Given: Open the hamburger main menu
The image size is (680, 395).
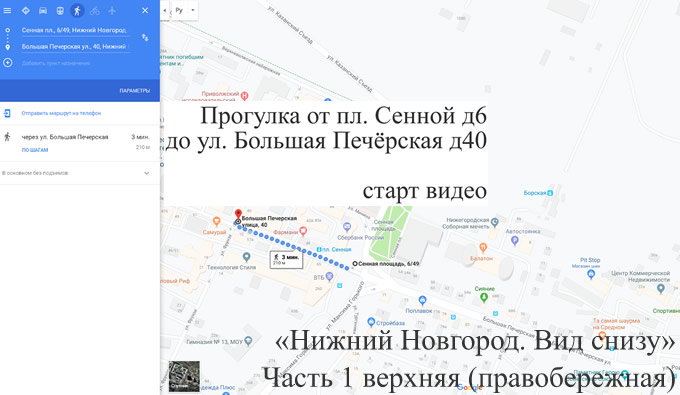Looking at the screenshot, I should tap(7, 10).
